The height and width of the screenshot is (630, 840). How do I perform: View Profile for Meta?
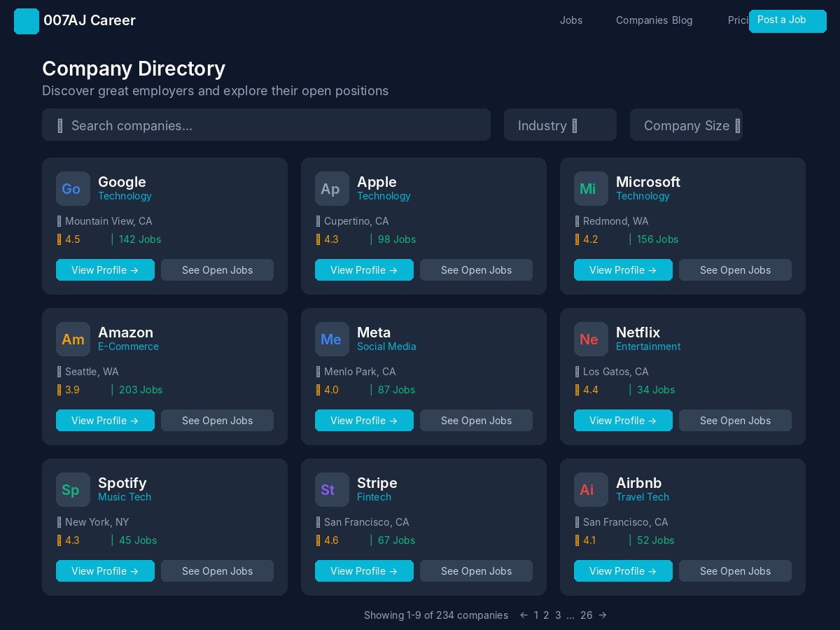[x=364, y=421]
